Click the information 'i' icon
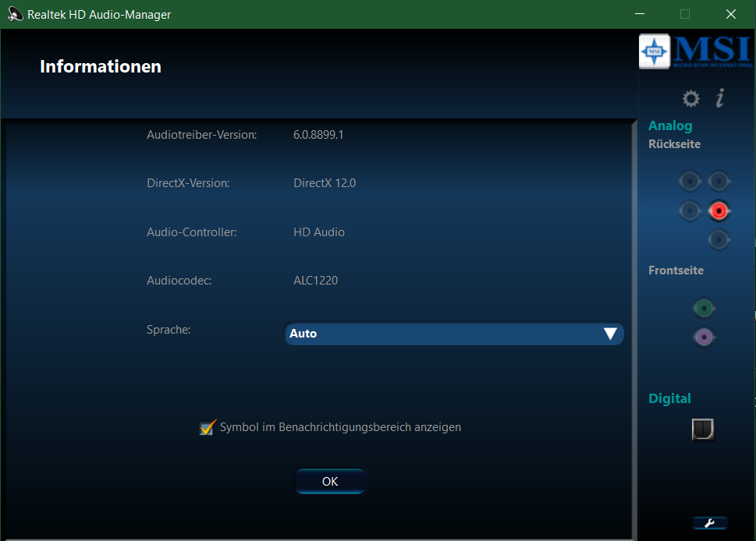The width and height of the screenshot is (756, 541). (x=720, y=97)
